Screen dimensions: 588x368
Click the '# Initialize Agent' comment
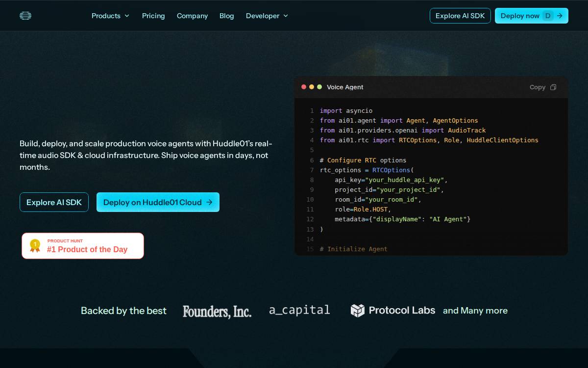click(354, 249)
